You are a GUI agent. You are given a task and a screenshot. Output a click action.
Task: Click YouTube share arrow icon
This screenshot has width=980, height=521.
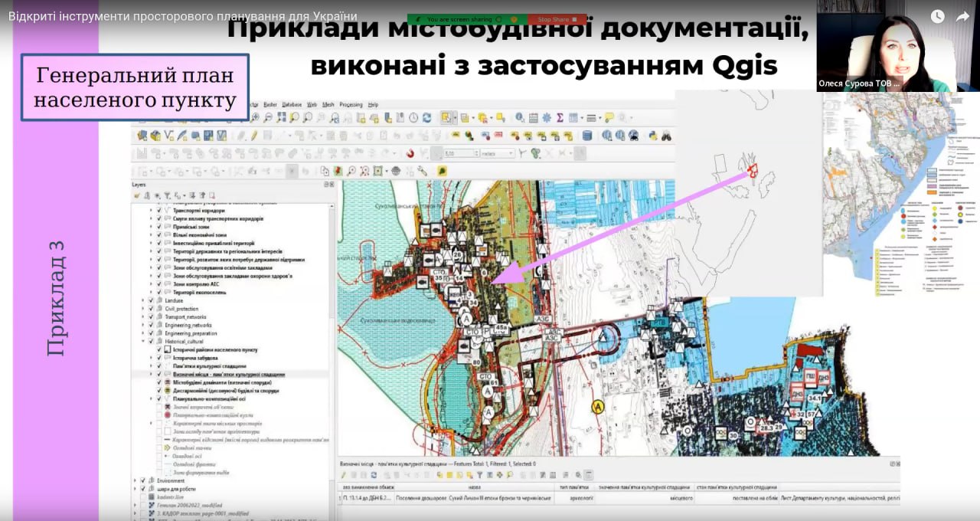point(963,16)
